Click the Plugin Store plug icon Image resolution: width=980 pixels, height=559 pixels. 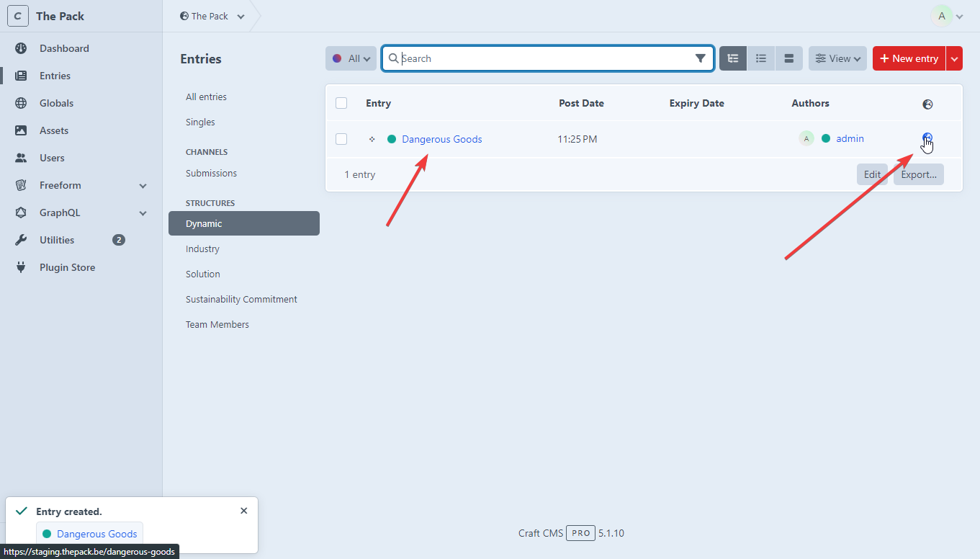[21, 267]
